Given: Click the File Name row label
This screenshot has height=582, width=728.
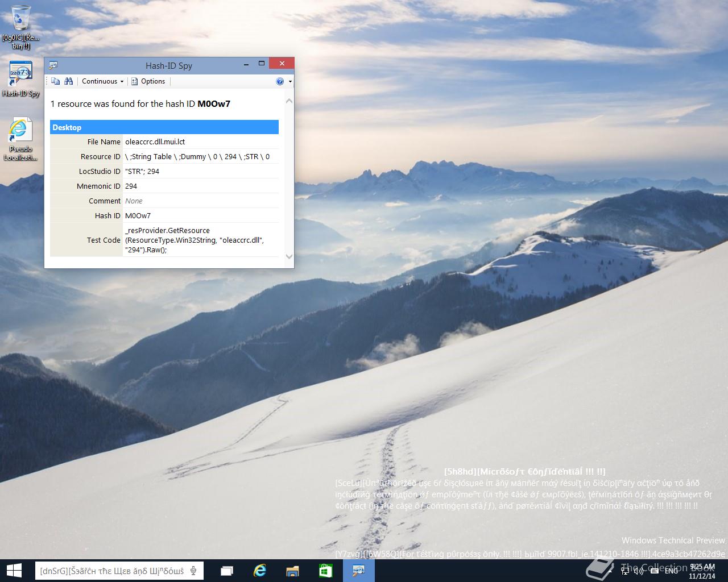Looking at the screenshot, I should click(x=104, y=142).
